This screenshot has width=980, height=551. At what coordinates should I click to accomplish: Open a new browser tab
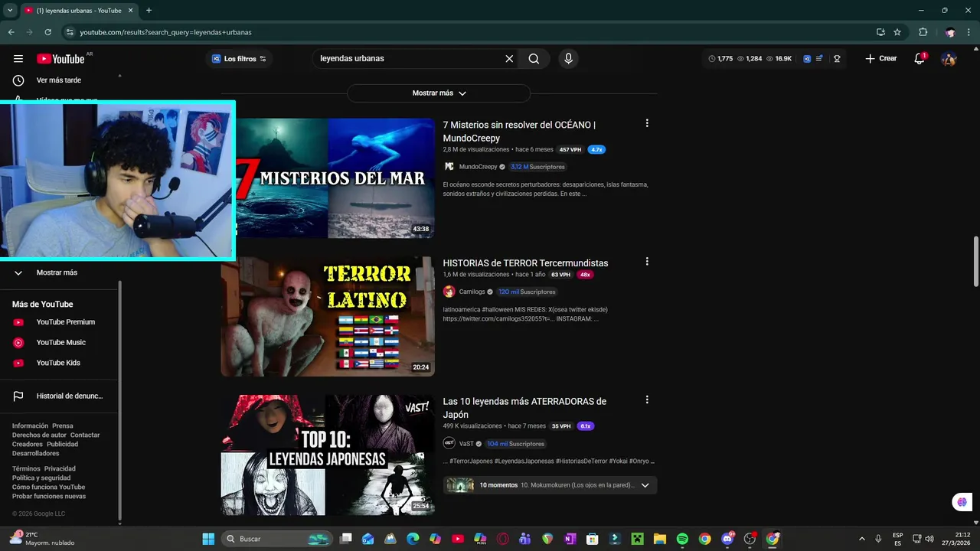pyautogui.click(x=149, y=11)
